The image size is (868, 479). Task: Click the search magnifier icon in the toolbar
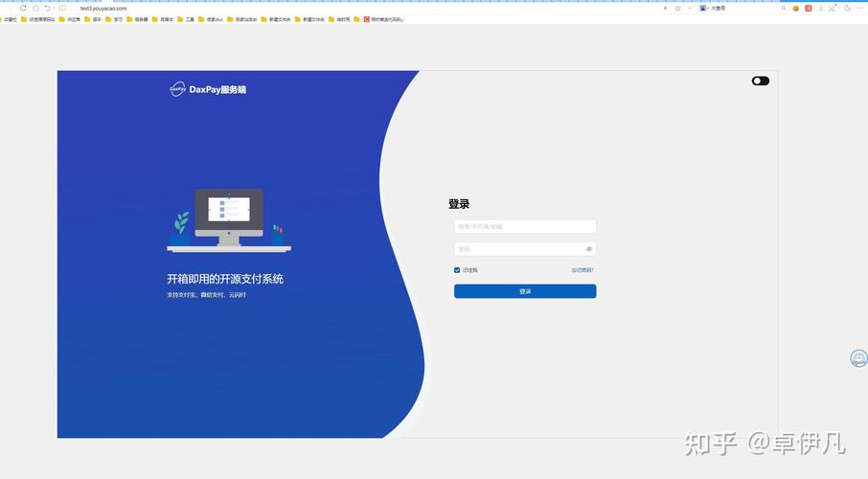point(784,9)
